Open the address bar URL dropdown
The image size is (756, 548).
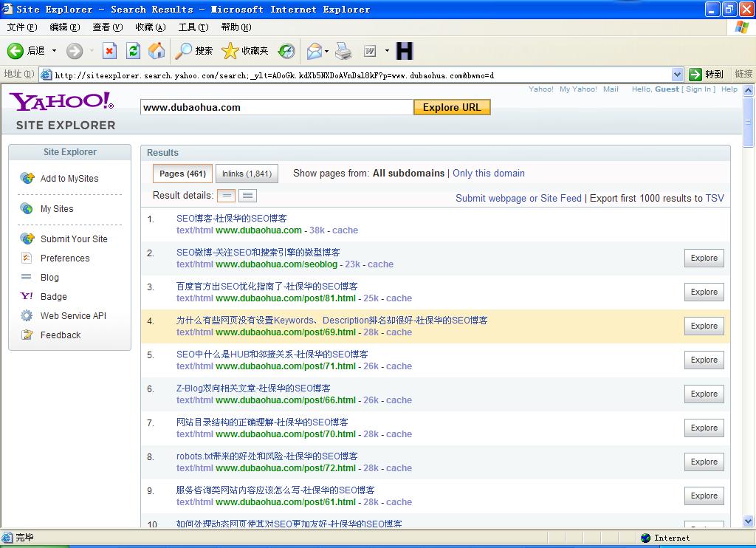click(678, 75)
